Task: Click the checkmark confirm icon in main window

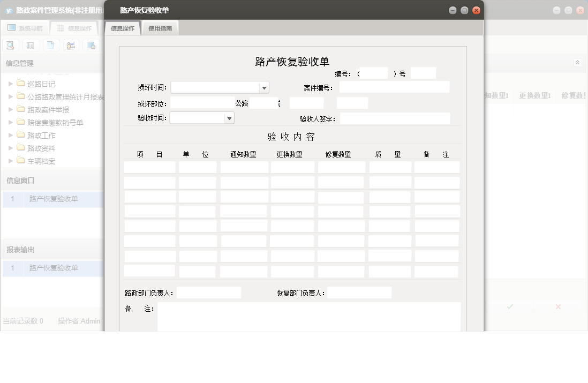Action: [x=510, y=306]
